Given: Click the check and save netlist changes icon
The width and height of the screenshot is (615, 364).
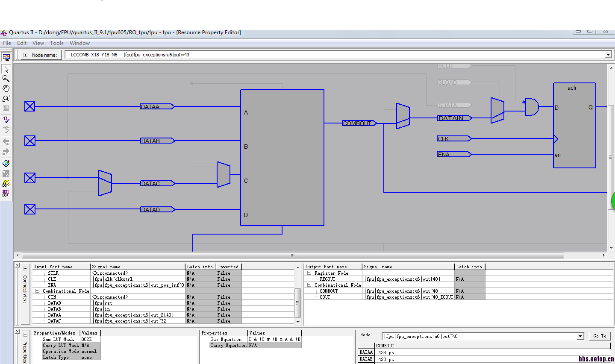Looking at the screenshot, I should (6, 120).
